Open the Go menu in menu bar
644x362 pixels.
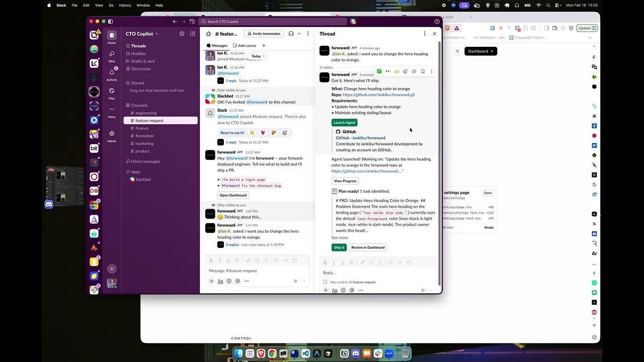111,5
